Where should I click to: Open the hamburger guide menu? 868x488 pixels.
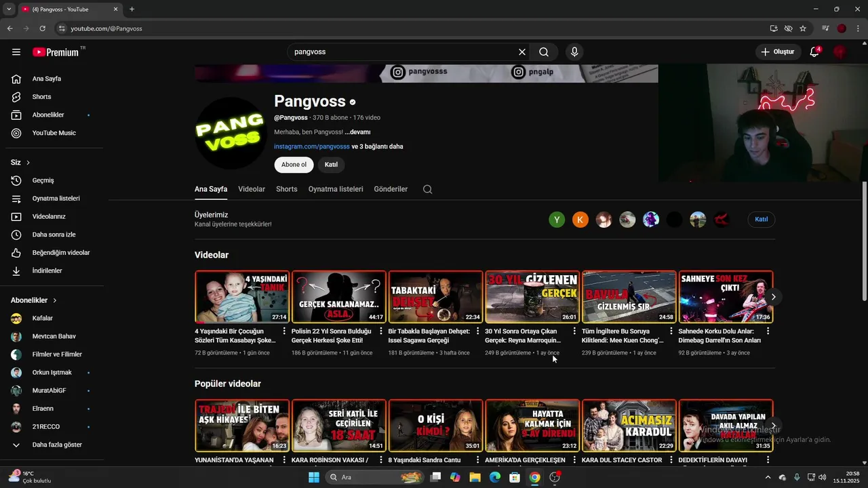point(16,52)
